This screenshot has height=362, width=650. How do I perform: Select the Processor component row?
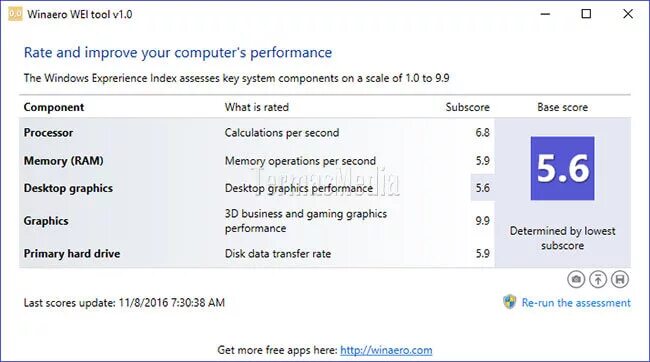pyautogui.click(x=257, y=133)
